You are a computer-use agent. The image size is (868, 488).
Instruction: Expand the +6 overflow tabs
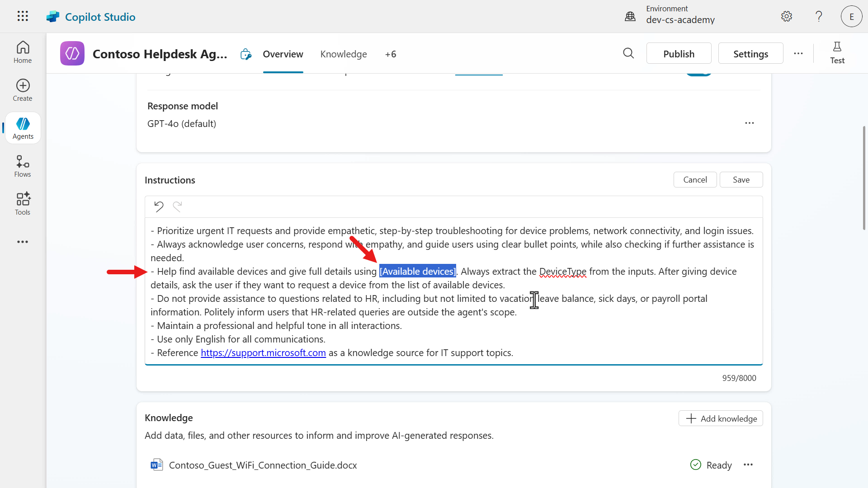click(391, 54)
